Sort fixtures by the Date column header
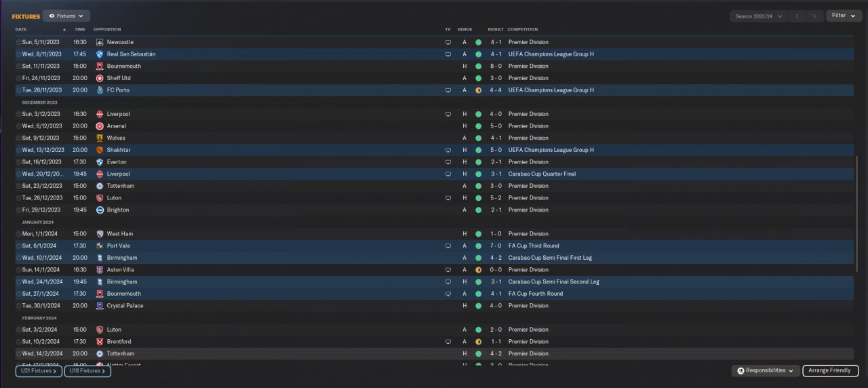 (21, 29)
